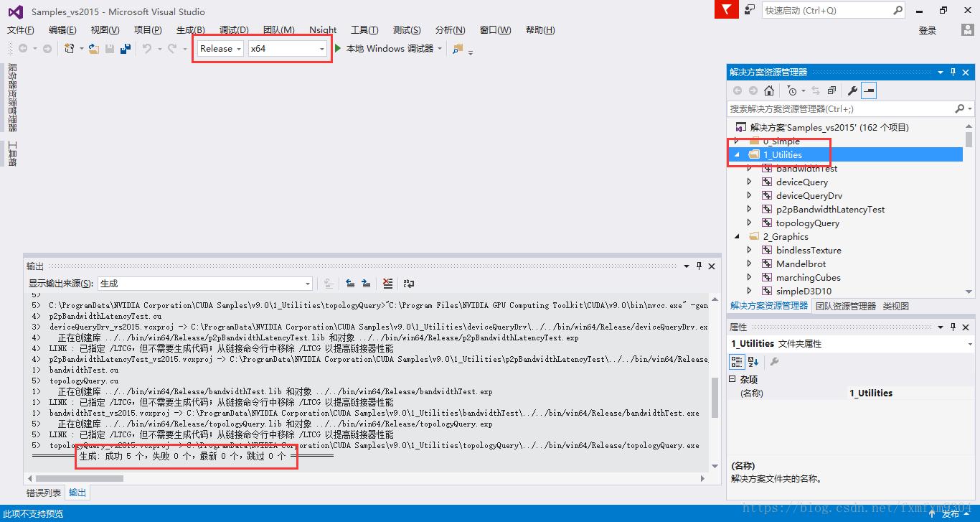Open the 工具(T) tools menu
Image resolution: width=980 pixels, height=522 pixels.
(x=364, y=30)
